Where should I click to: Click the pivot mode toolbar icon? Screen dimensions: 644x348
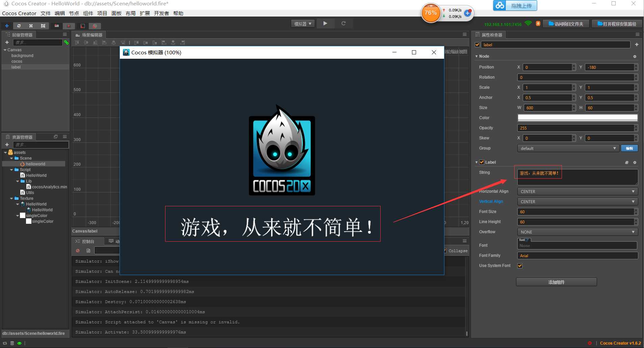[57, 26]
